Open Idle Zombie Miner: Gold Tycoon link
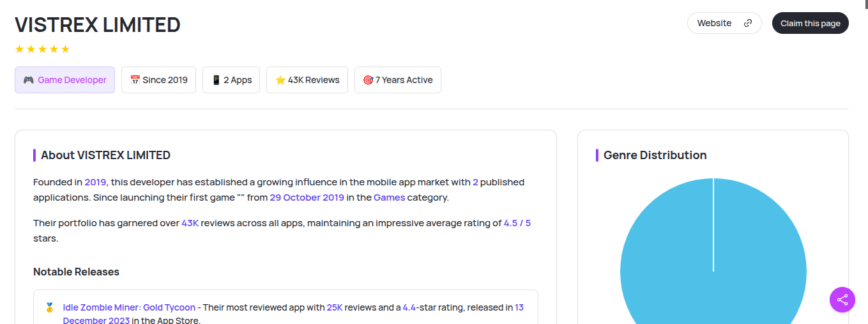 pyautogui.click(x=129, y=307)
